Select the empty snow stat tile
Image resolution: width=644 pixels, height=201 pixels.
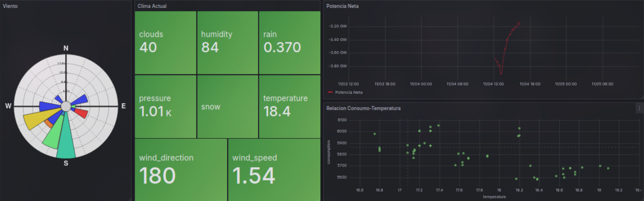pos(228,106)
